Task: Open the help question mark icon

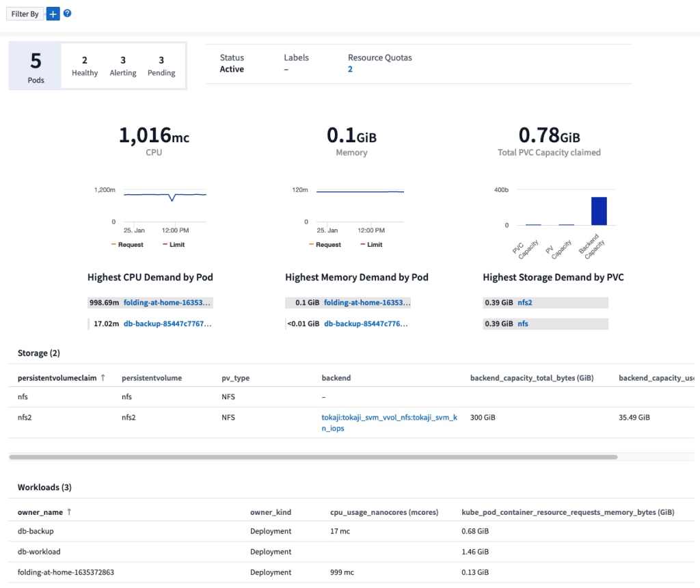Action: (67, 14)
